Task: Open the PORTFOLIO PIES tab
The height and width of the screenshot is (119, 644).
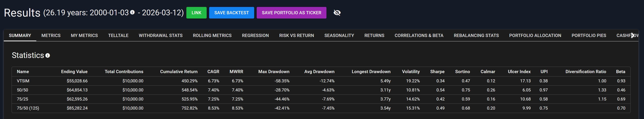Action: click(x=589, y=36)
